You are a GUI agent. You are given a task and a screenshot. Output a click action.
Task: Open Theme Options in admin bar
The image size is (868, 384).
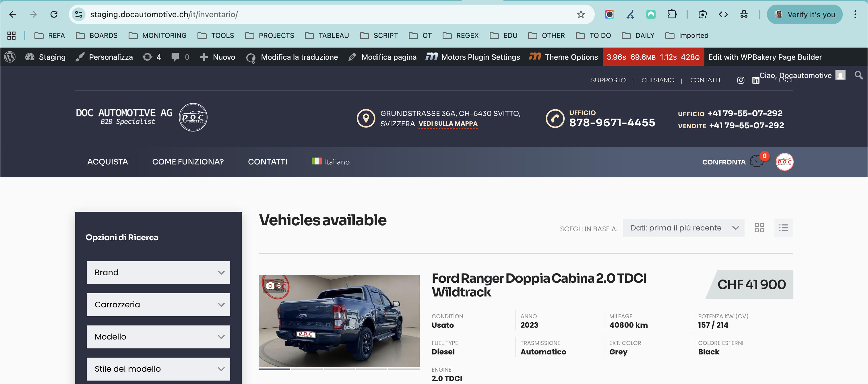click(563, 57)
